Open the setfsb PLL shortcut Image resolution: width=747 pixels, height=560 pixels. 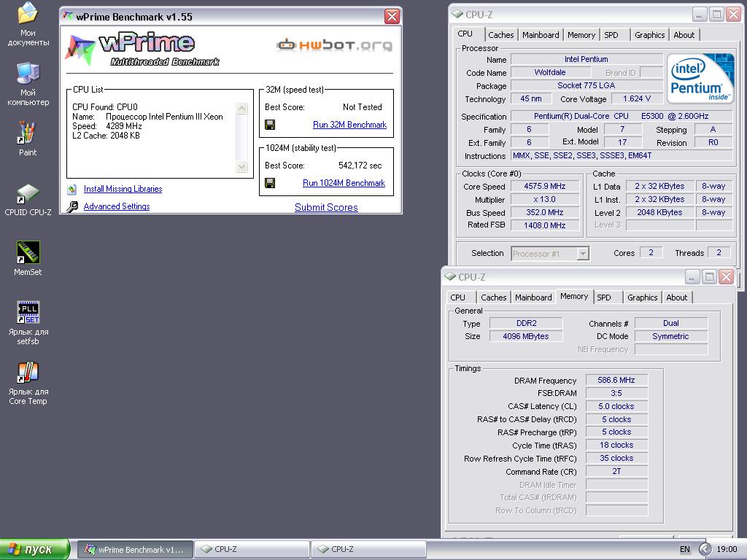[28, 323]
